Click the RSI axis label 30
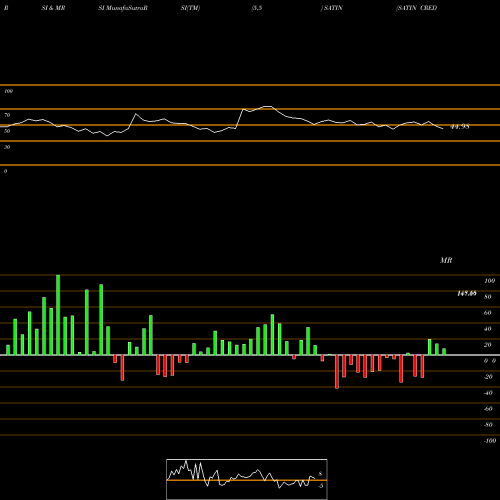This screenshot has height=500, width=500. click(7, 147)
